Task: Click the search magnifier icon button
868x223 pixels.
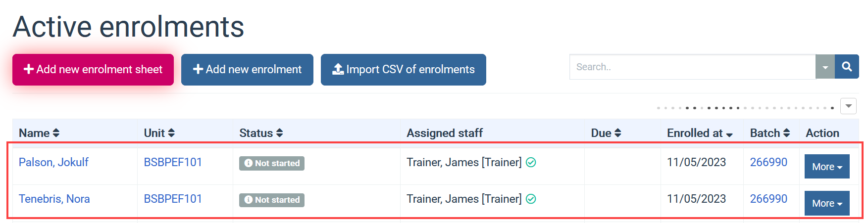Action: click(x=847, y=67)
